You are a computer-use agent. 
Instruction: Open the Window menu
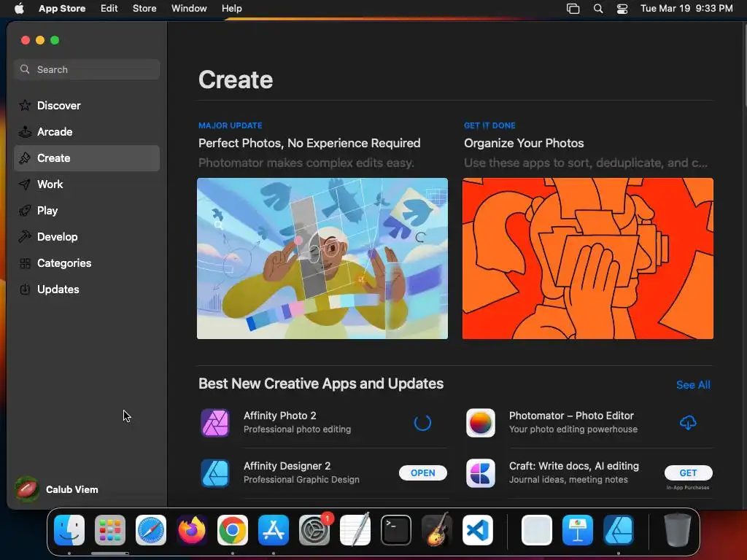coord(189,8)
